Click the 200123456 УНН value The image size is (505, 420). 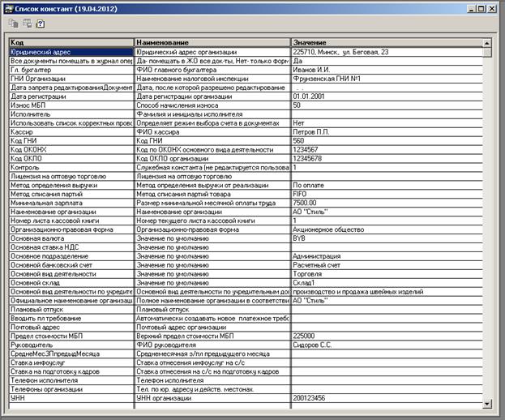tap(309, 398)
